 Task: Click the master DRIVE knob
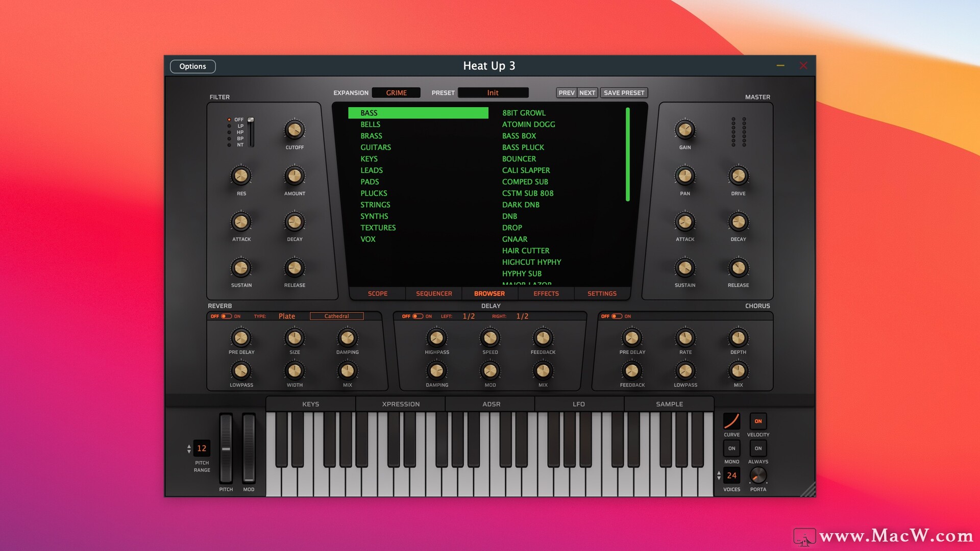point(738,176)
